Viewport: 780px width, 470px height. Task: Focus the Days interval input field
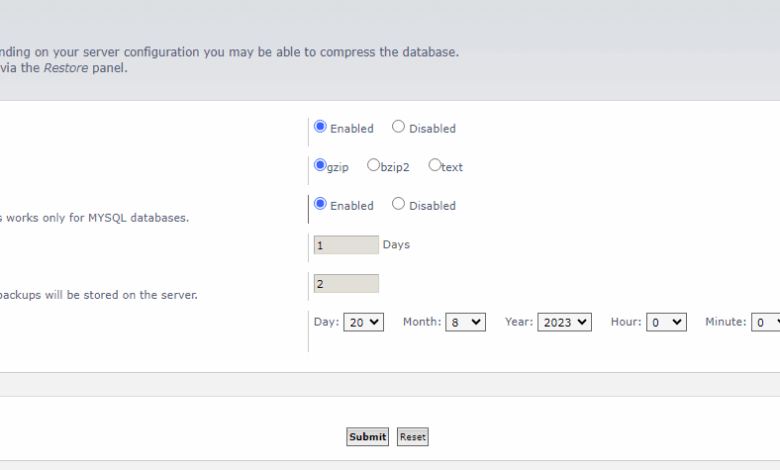(346, 245)
